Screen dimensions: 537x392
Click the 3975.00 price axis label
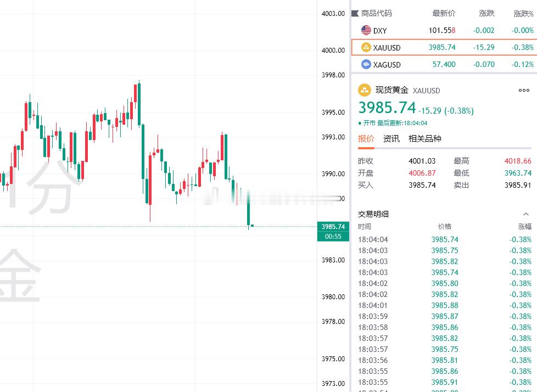point(333,359)
